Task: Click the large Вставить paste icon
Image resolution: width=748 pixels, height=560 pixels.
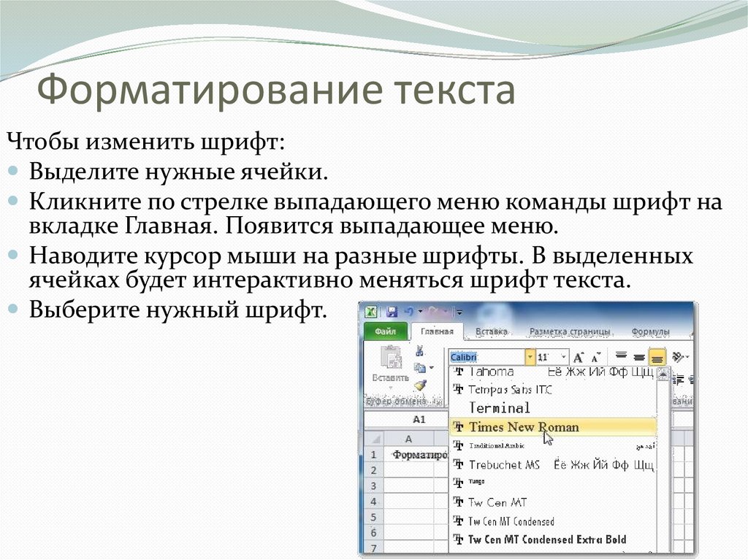Action: (391, 358)
